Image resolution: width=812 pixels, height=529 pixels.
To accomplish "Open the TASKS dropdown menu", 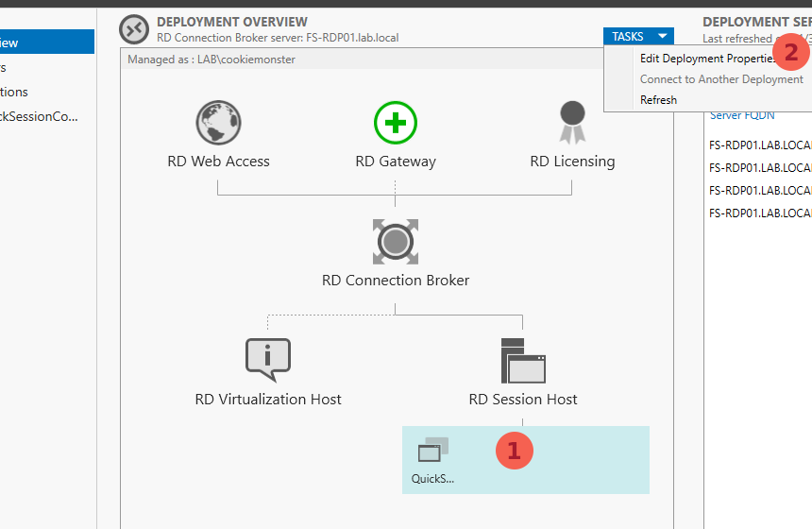I will point(639,37).
